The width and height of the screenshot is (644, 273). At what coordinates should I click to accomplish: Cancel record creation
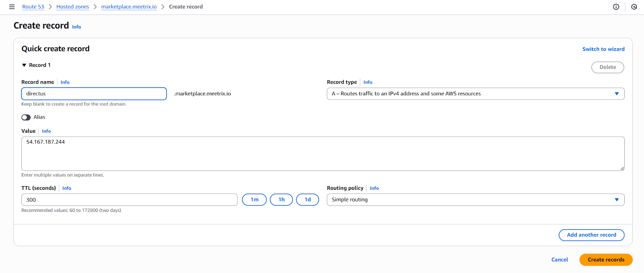[x=559, y=260]
